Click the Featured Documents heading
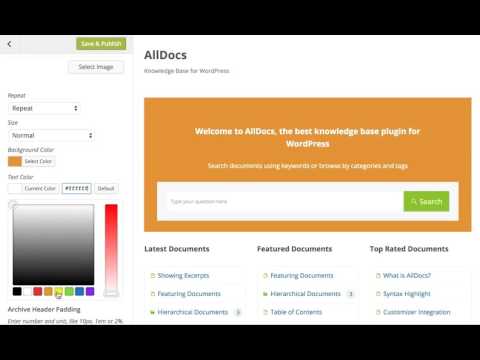480x360 pixels. coord(295,249)
